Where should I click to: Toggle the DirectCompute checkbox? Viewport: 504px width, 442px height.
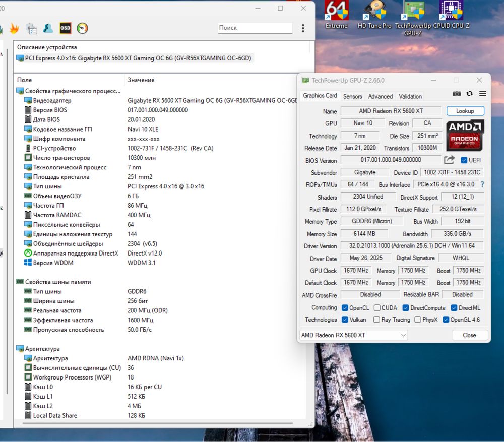pos(406,308)
